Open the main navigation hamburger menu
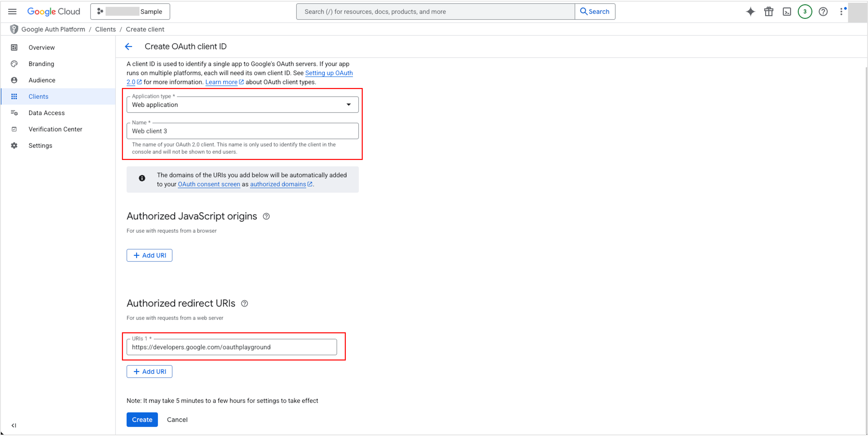This screenshot has width=868, height=436. [12, 11]
